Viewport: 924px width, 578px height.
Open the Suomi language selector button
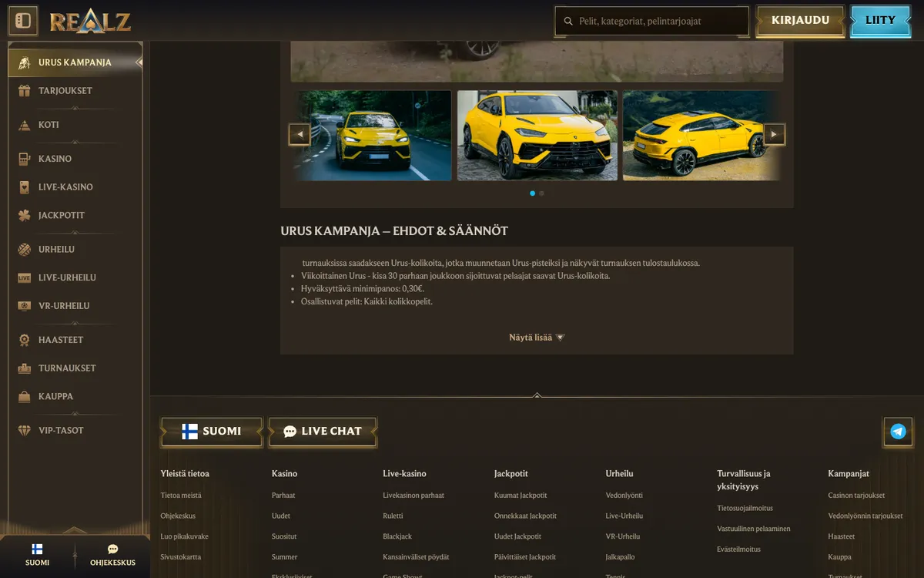(212, 432)
